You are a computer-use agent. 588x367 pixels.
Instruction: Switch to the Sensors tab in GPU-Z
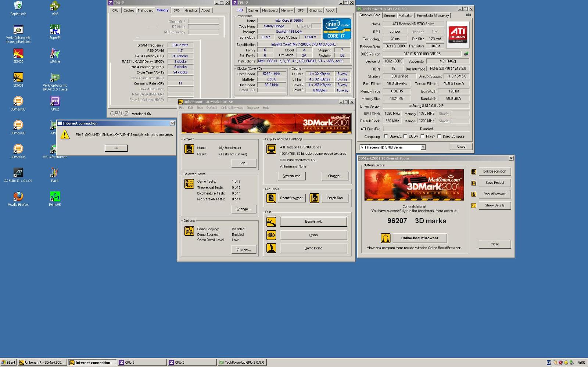[390, 15]
